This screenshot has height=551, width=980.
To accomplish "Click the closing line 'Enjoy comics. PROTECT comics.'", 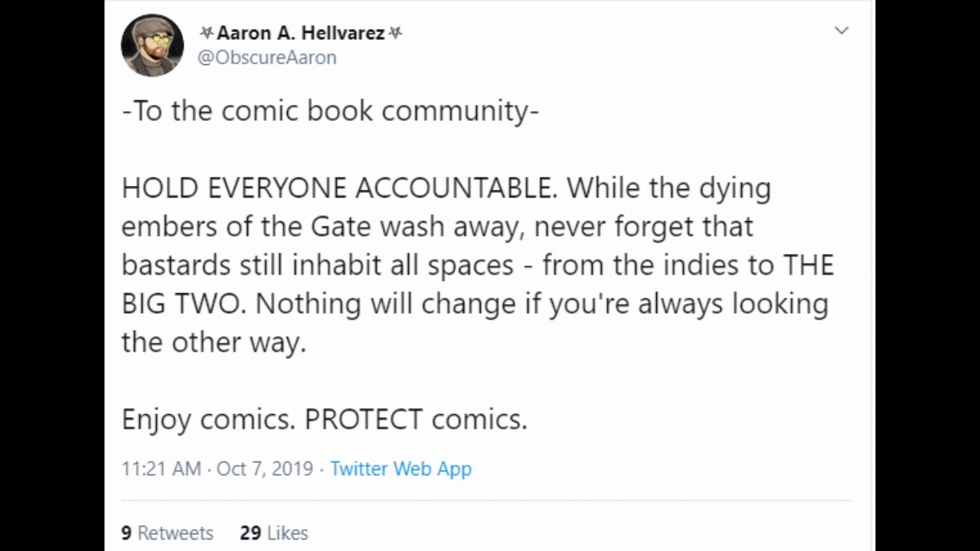I will click(324, 419).
